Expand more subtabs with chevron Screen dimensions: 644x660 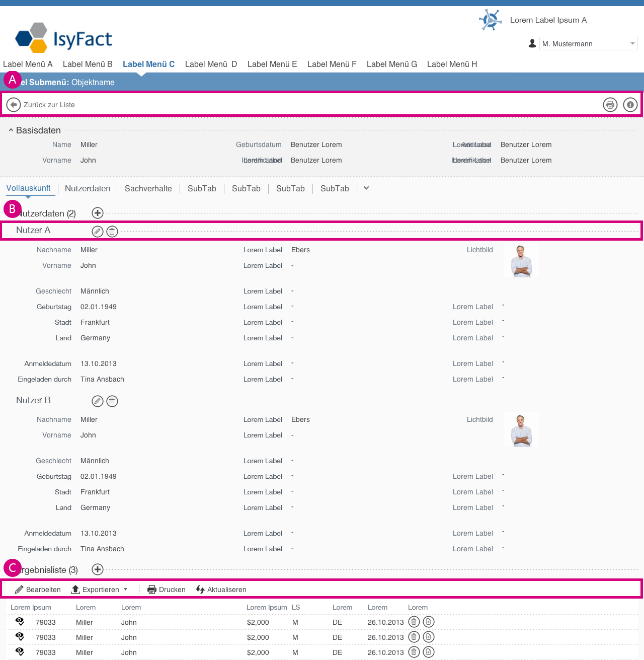point(366,188)
